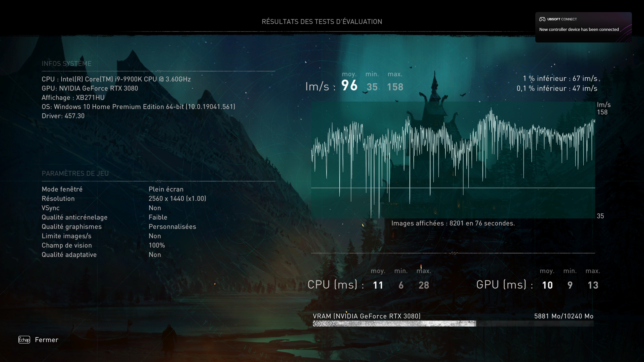Click the average FPS value 96
Image resolution: width=644 pixels, height=362 pixels.
(349, 85)
